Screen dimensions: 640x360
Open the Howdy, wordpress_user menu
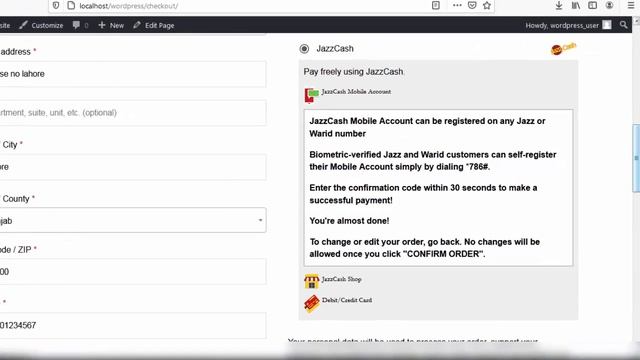click(x=568, y=25)
